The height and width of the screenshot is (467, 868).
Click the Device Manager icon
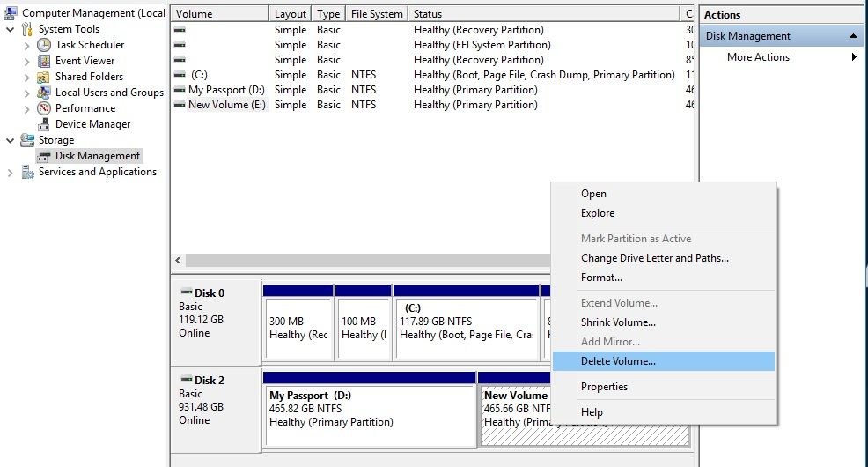click(x=44, y=124)
